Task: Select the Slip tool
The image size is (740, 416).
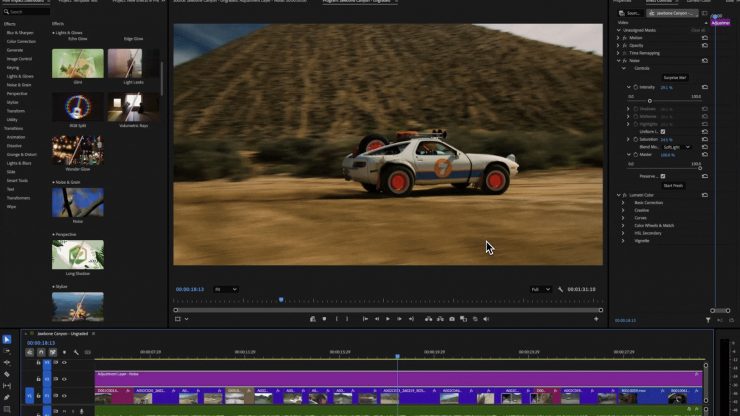Action: pyautogui.click(x=7, y=386)
